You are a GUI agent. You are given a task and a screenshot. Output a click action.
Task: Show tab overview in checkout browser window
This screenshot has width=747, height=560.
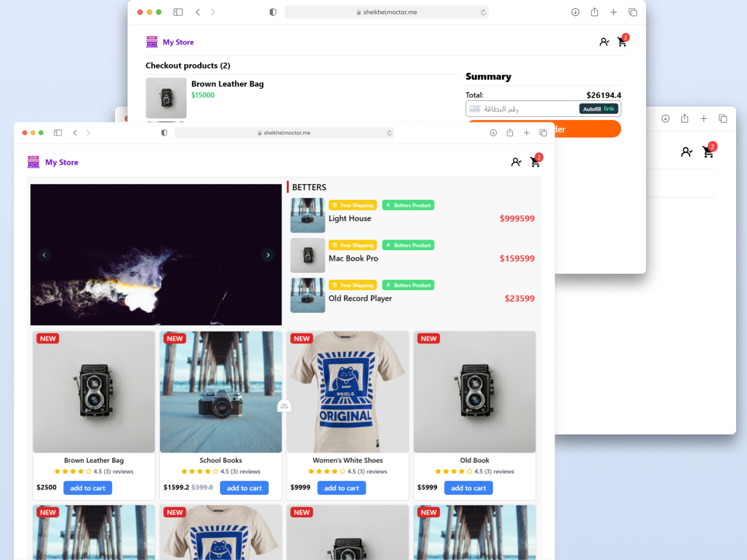pyautogui.click(x=633, y=12)
